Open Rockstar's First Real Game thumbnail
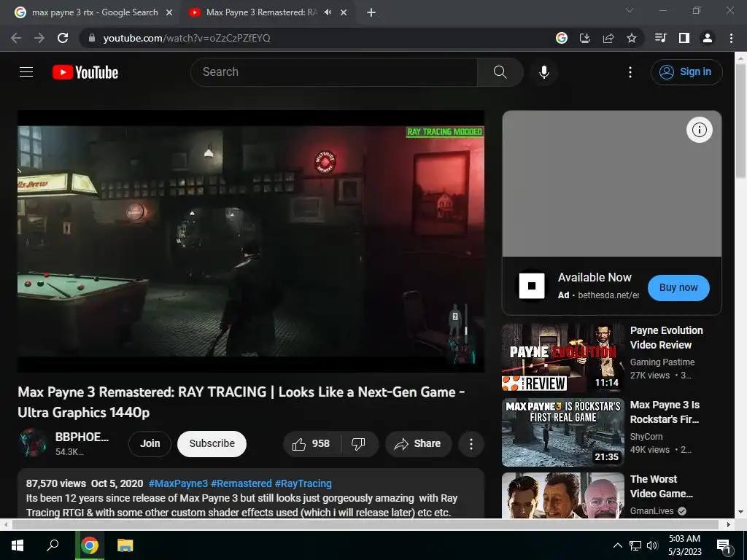This screenshot has width=747, height=560. (x=562, y=432)
